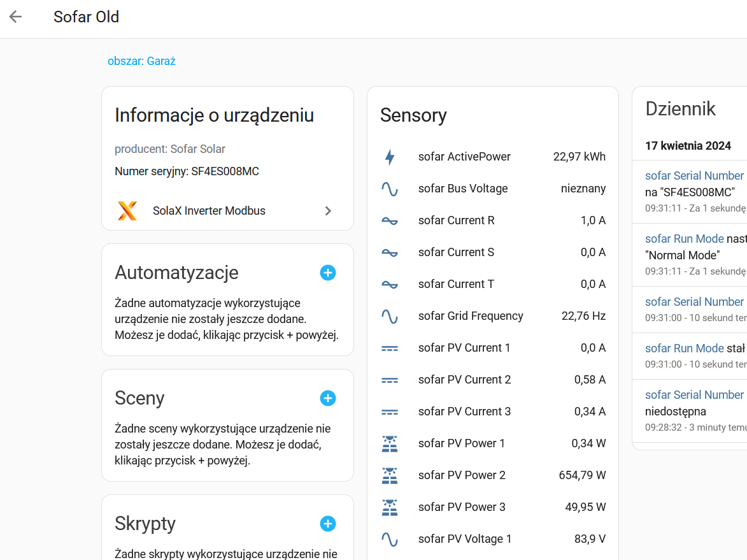Click the SolaX orange X logo
The width and height of the screenshot is (747, 560).
click(x=127, y=211)
